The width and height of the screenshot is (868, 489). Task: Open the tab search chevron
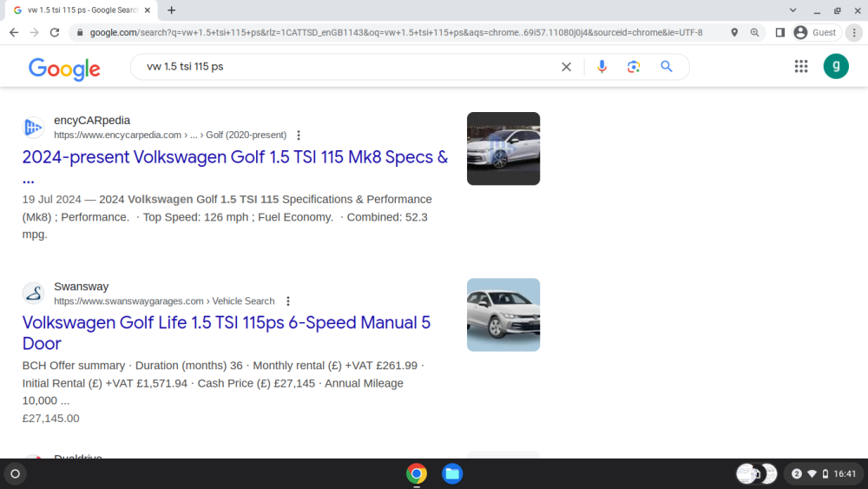pyautogui.click(x=792, y=10)
